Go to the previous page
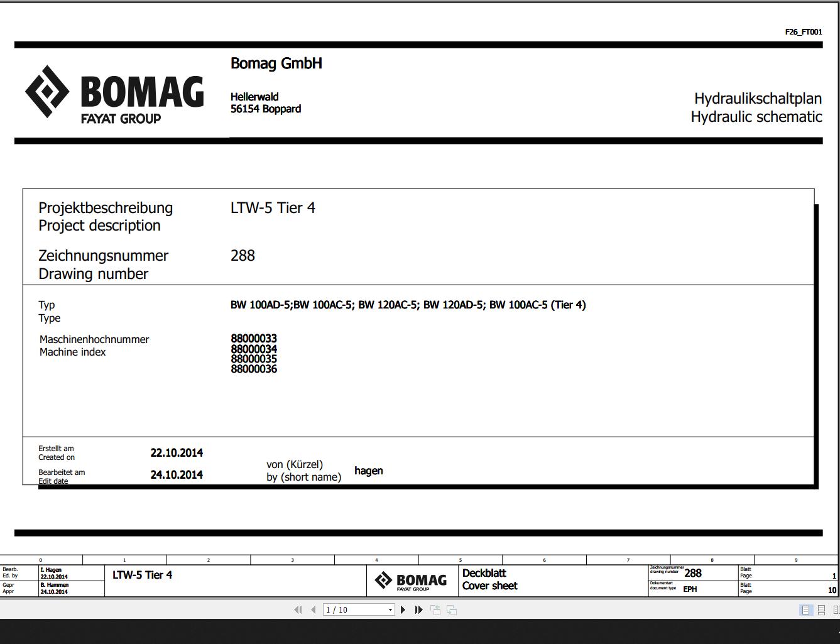Screen dimensions: 840x644 (313, 609)
